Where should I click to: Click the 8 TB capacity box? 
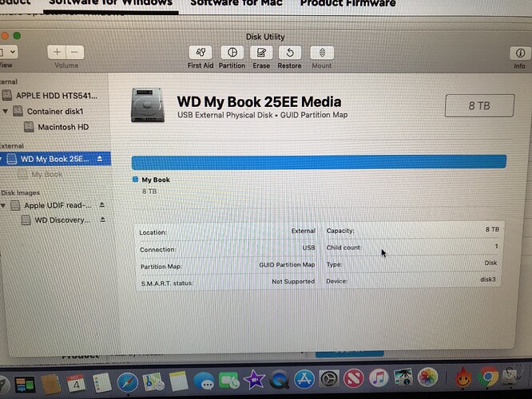(x=479, y=106)
